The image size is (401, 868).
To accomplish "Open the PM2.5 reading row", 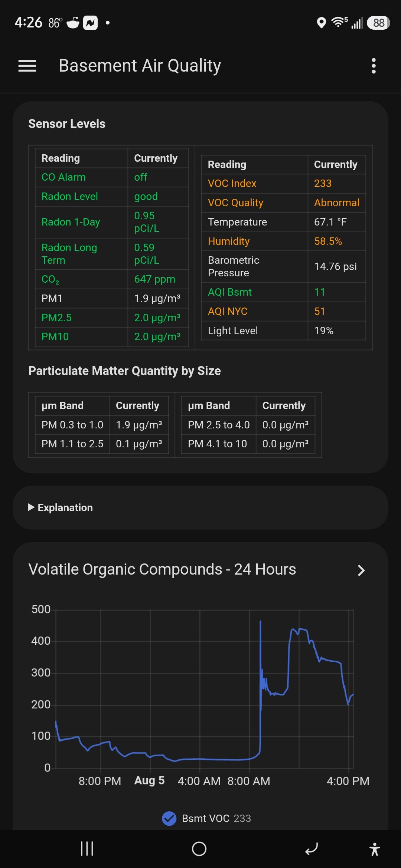I will point(112,318).
